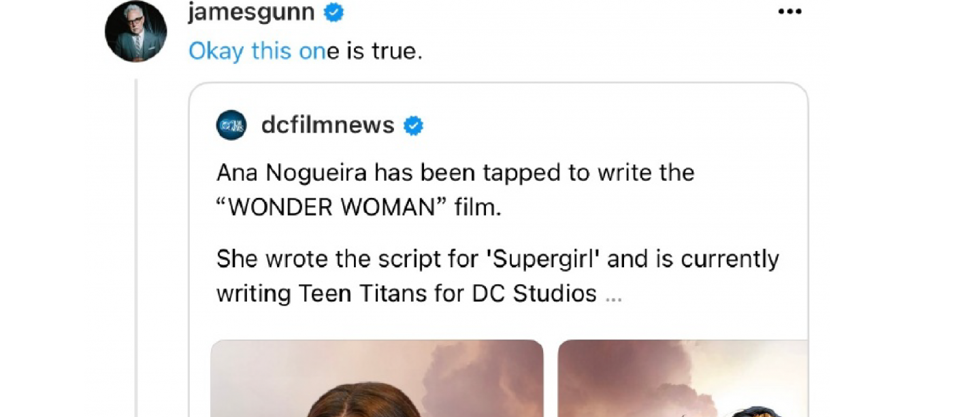Click the "DC Studios" text

tap(534, 293)
